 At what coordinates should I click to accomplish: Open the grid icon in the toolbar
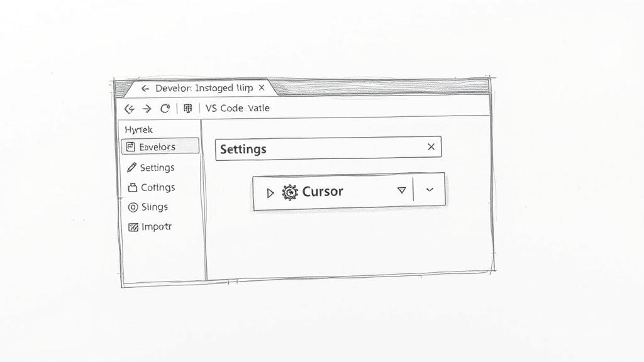click(187, 108)
